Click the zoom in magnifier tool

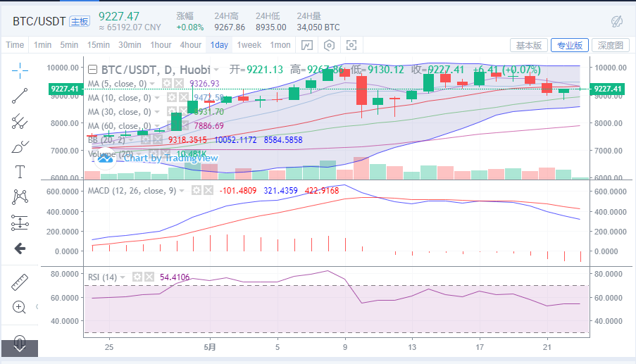point(20,307)
